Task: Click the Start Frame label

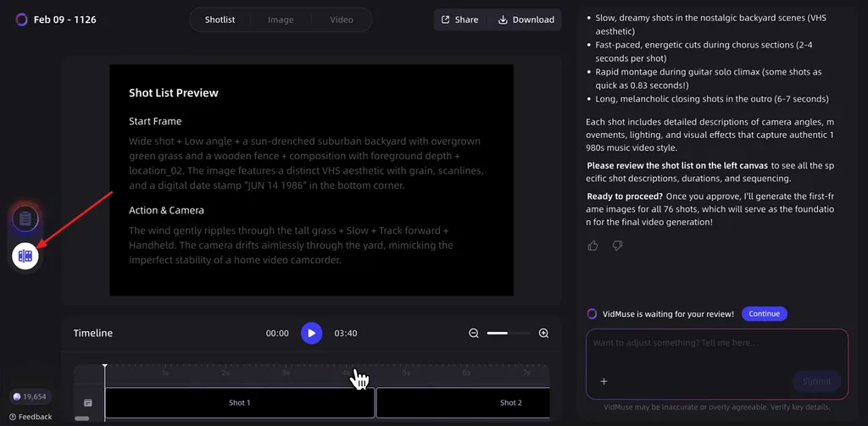Action: coord(155,121)
